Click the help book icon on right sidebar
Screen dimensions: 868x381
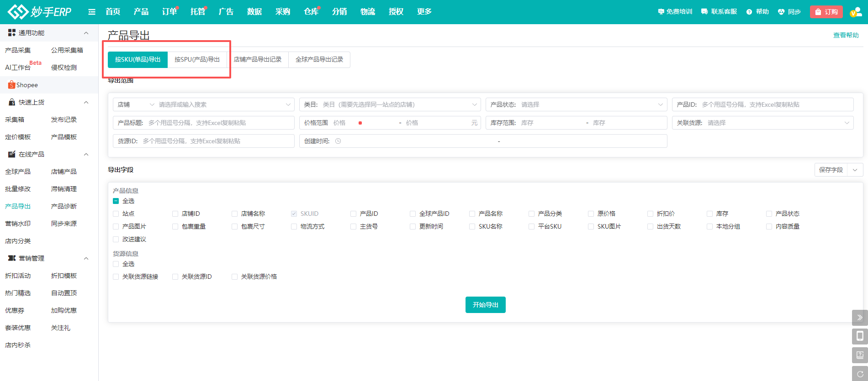point(859,355)
